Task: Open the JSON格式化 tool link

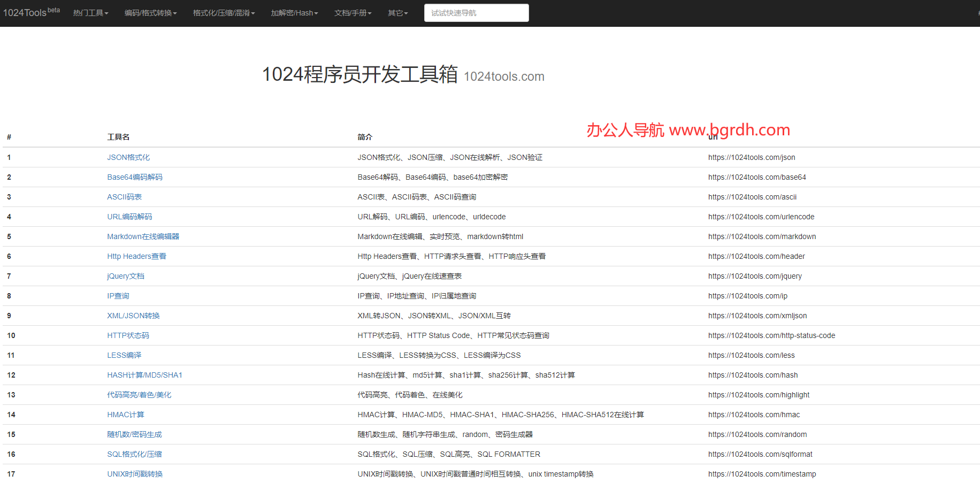Action: pyautogui.click(x=128, y=157)
